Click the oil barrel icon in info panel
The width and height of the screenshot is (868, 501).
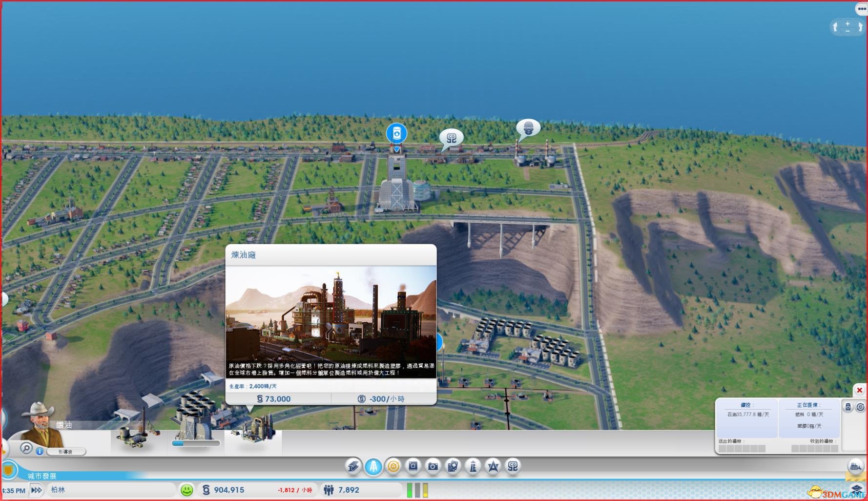click(848, 407)
